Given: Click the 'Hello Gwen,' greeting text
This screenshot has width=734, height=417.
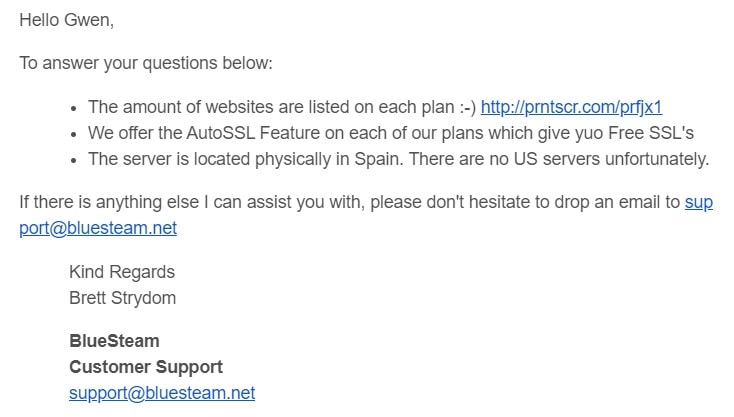Looking at the screenshot, I should pyautogui.click(x=66, y=20).
